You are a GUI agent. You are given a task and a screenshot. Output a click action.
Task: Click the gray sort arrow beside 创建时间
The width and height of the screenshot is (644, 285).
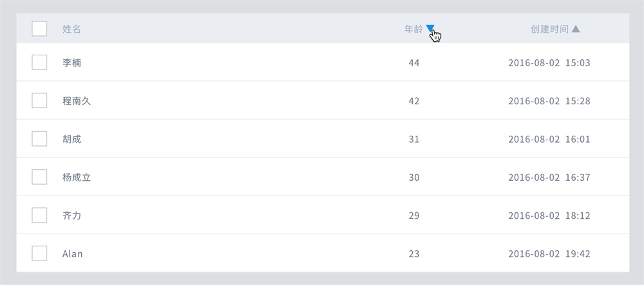tap(576, 29)
